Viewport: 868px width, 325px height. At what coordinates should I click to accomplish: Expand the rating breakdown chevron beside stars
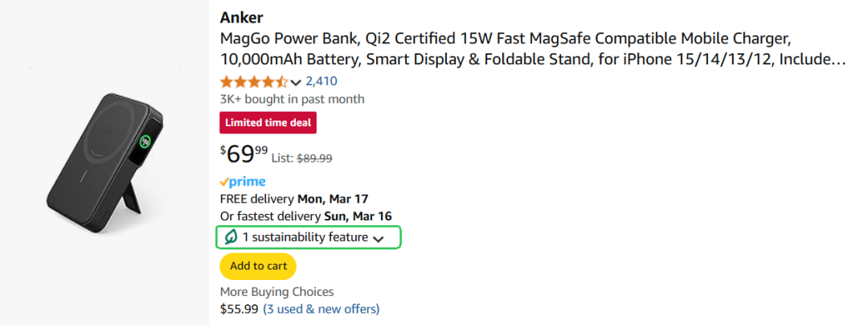pos(296,82)
